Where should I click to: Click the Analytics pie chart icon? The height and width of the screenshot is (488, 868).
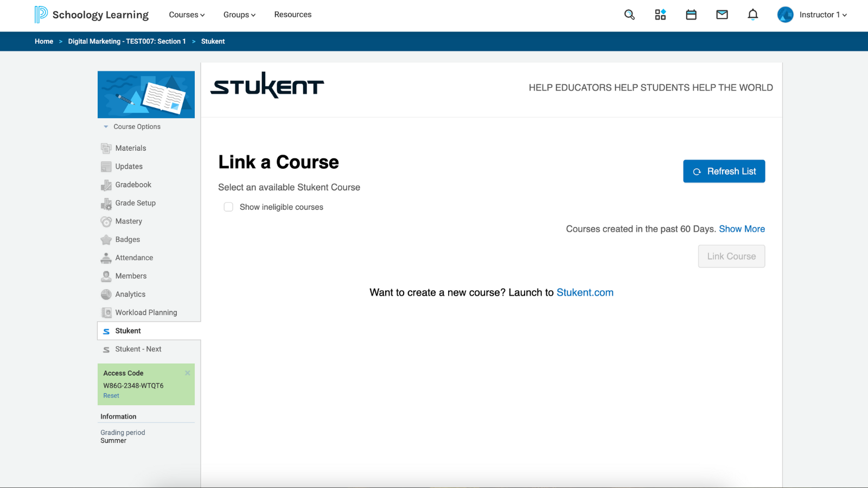click(x=106, y=294)
